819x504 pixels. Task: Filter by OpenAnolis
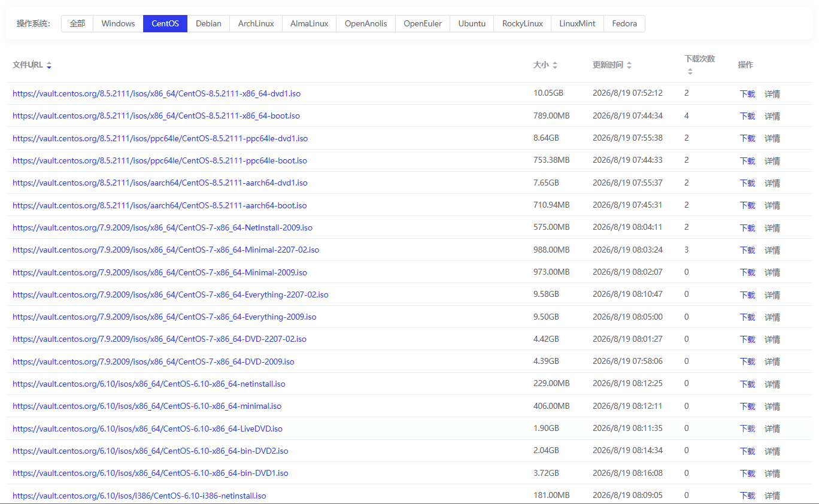click(366, 24)
